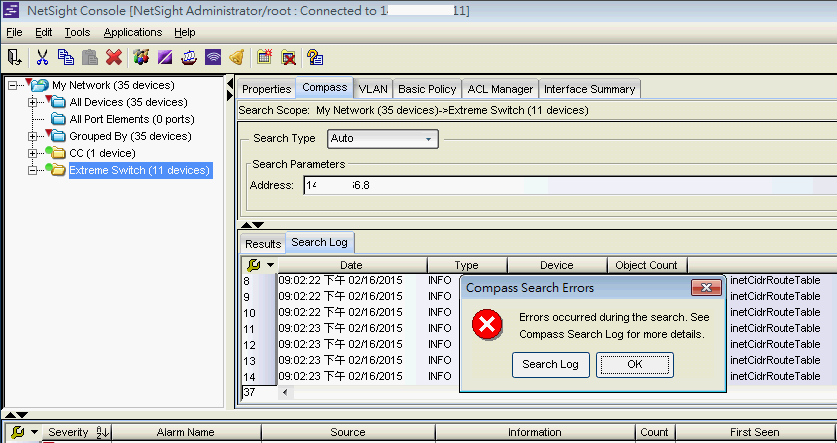Open the Help menu
This screenshot has width=837, height=443.
point(185,32)
